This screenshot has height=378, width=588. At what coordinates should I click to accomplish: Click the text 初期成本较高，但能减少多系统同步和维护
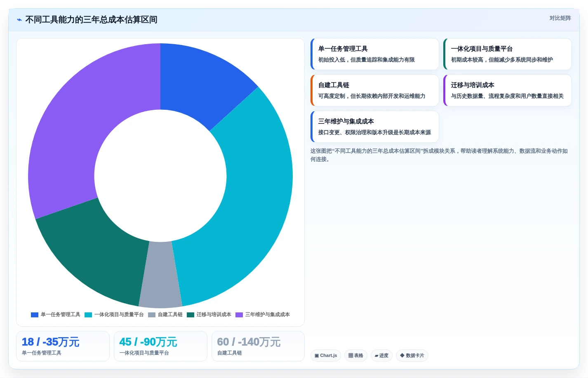pyautogui.click(x=502, y=60)
